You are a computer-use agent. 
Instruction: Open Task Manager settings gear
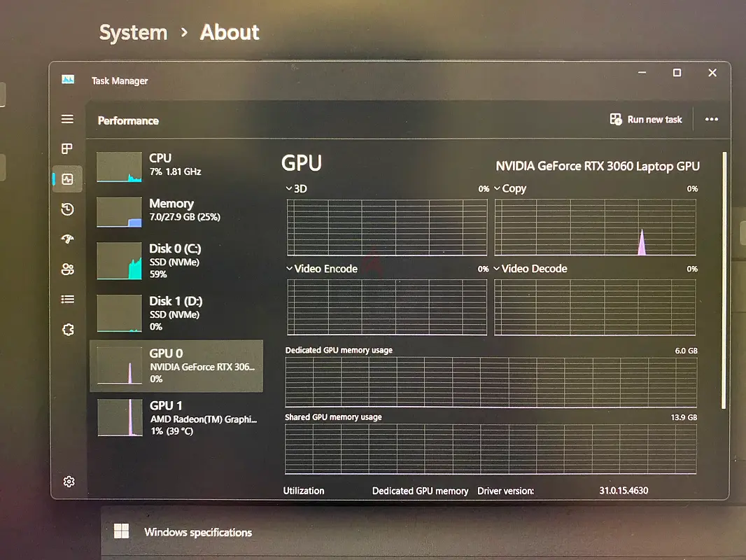tap(69, 482)
